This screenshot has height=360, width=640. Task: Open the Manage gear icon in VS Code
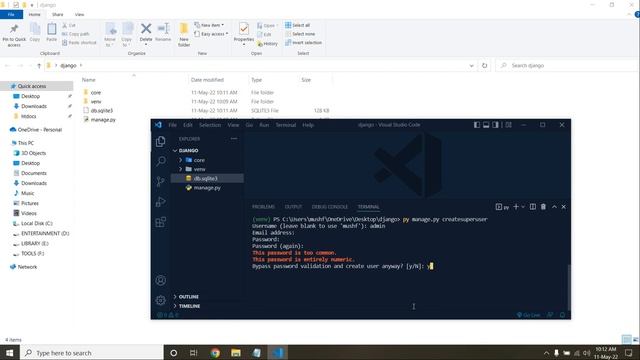pyautogui.click(x=161, y=300)
